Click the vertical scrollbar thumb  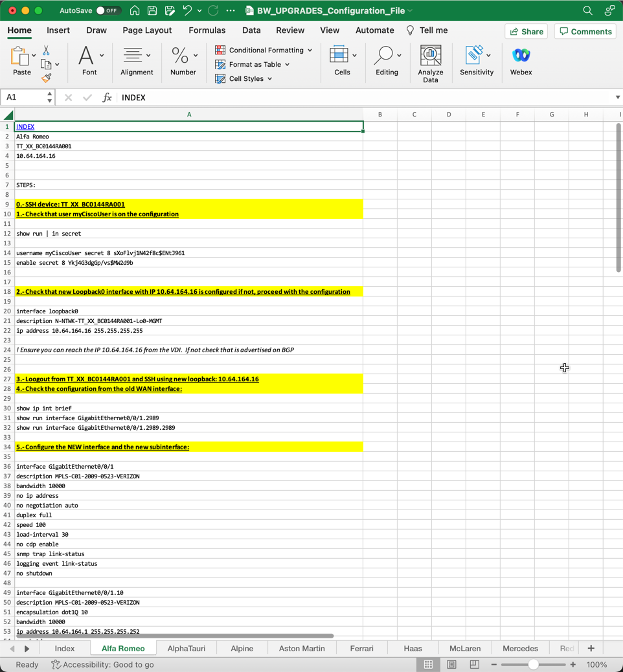pos(618,197)
